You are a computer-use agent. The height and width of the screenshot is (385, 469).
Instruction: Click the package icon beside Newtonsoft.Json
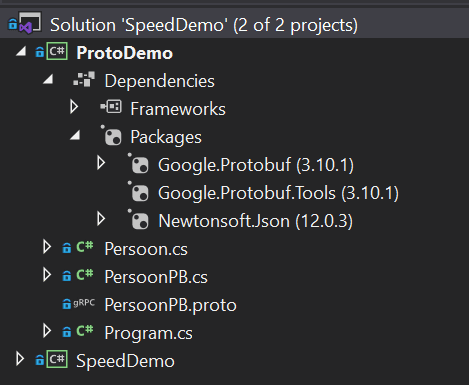click(139, 219)
